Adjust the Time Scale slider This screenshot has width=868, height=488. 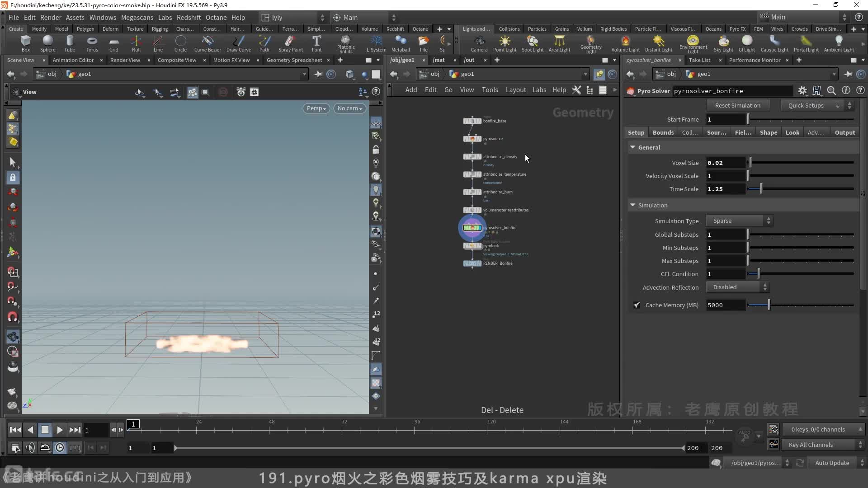point(801,189)
